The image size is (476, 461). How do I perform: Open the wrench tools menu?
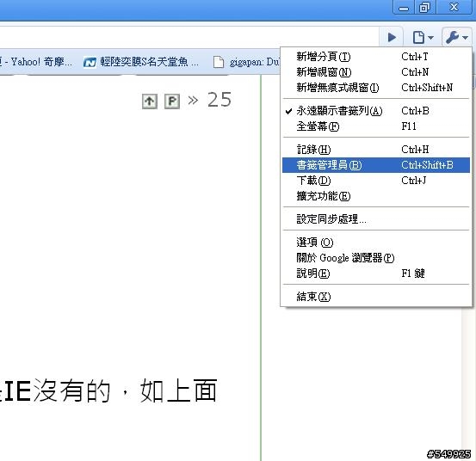coord(456,37)
